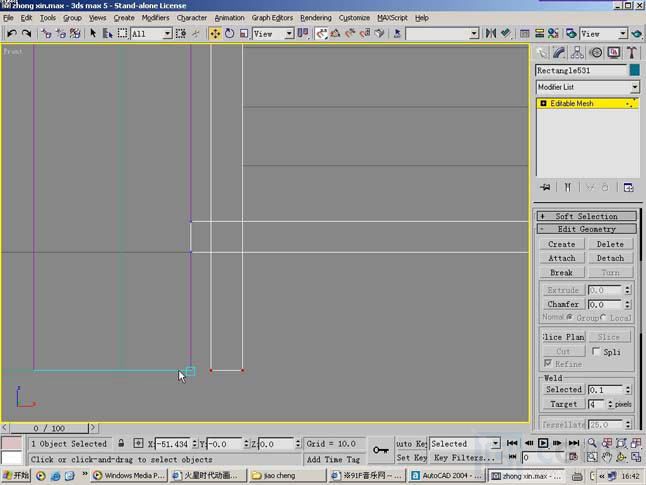Click Configure Modifier Sets icon
Image resolution: width=646 pixels, height=485 pixels.
pos(628,187)
